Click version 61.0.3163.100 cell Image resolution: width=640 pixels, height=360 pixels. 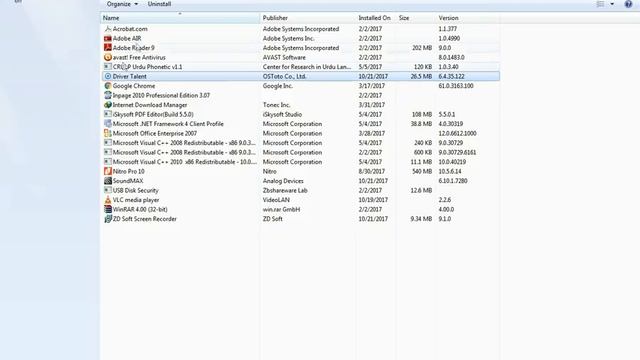(x=456, y=86)
